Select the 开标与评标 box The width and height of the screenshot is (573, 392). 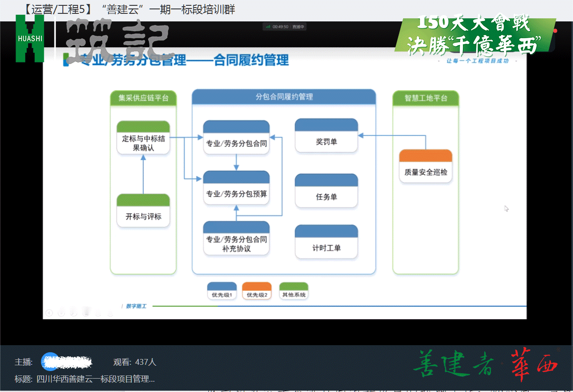tap(144, 211)
